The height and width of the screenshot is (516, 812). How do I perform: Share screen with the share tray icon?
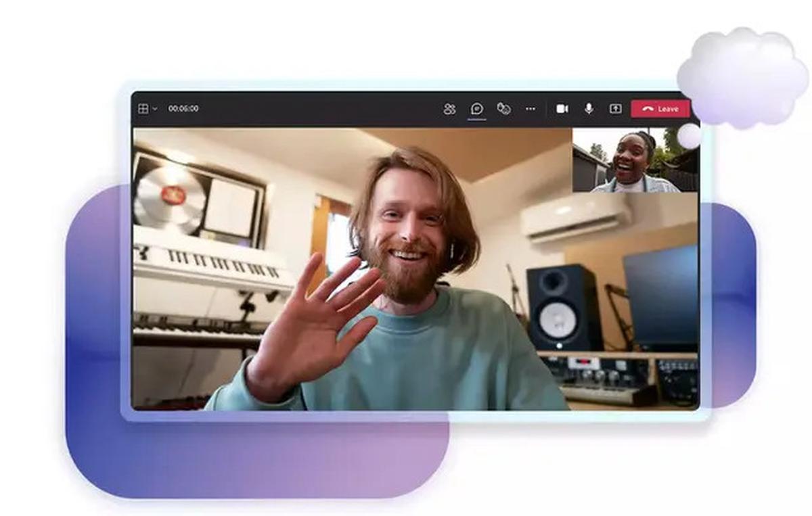pyautogui.click(x=615, y=109)
